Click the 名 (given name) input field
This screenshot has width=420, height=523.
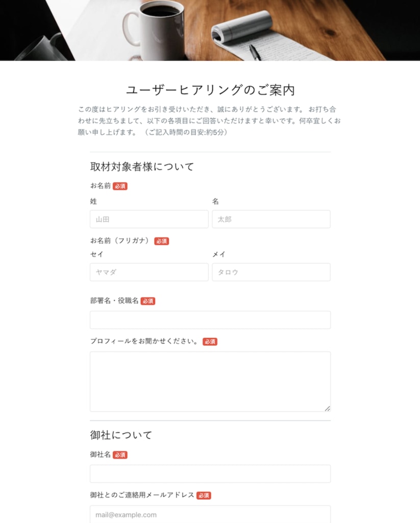pos(271,219)
